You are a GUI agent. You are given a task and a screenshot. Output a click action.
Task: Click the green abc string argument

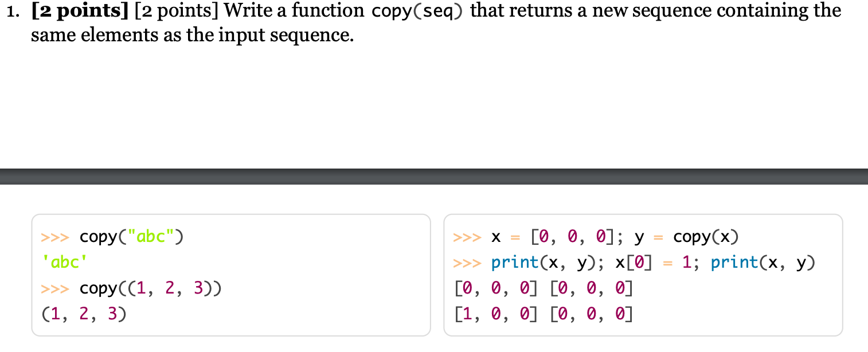[x=150, y=237]
